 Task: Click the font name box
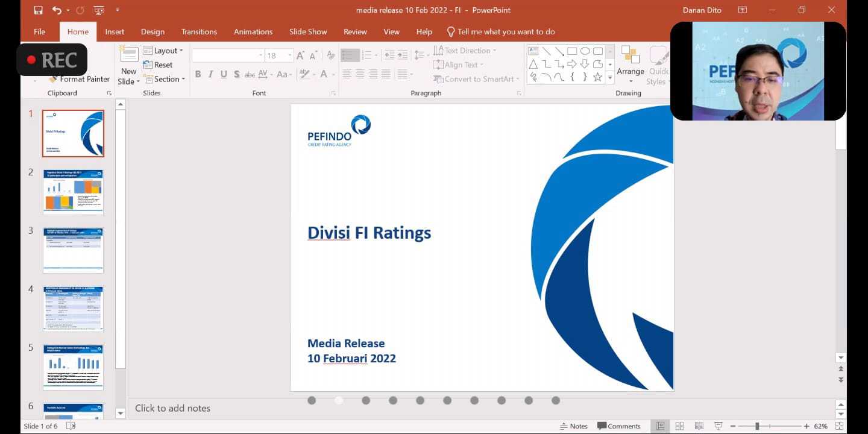(x=228, y=55)
